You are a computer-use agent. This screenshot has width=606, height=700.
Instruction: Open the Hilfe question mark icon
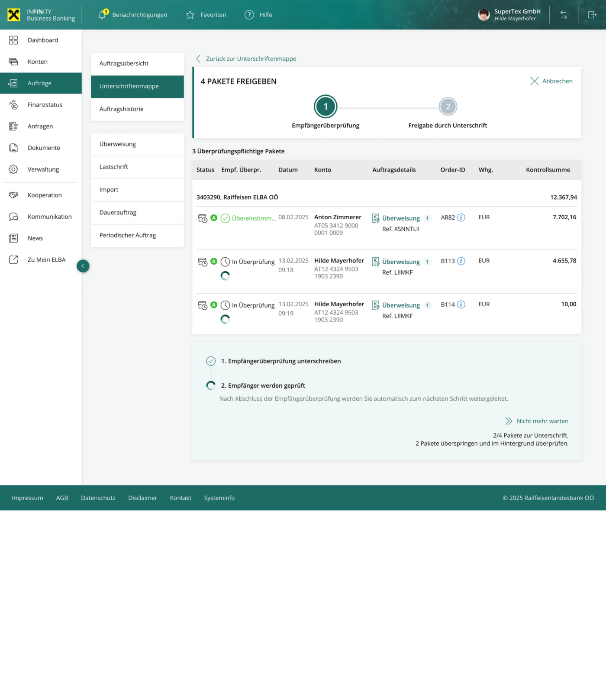(249, 15)
